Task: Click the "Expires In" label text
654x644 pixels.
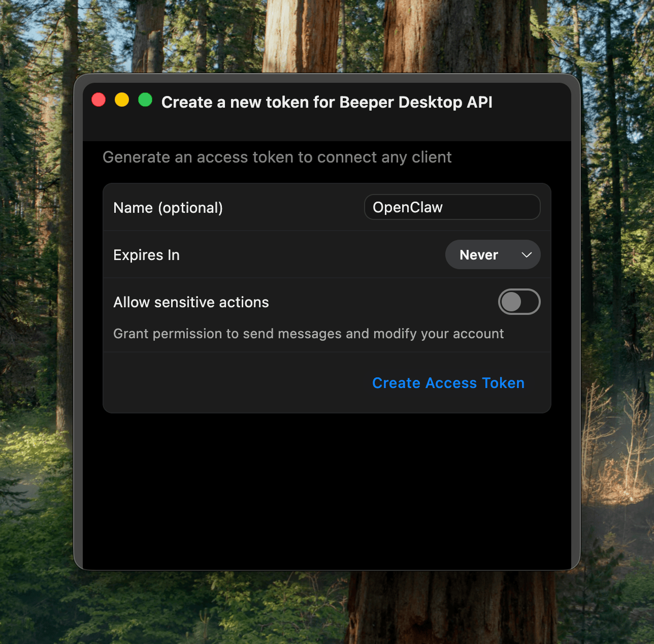Action: (x=146, y=255)
